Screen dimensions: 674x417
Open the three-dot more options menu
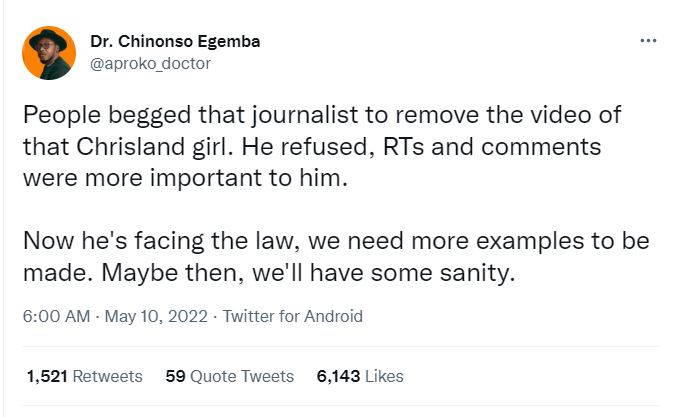[647, 42]
